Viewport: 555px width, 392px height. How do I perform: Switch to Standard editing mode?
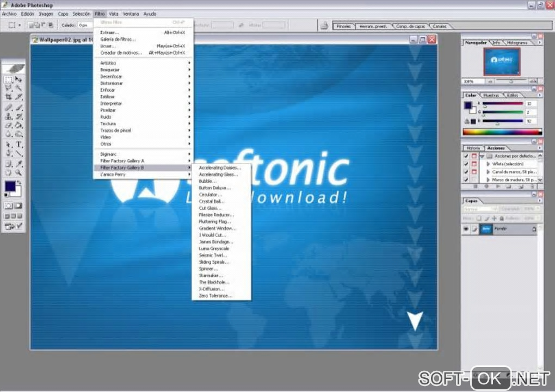9,206
